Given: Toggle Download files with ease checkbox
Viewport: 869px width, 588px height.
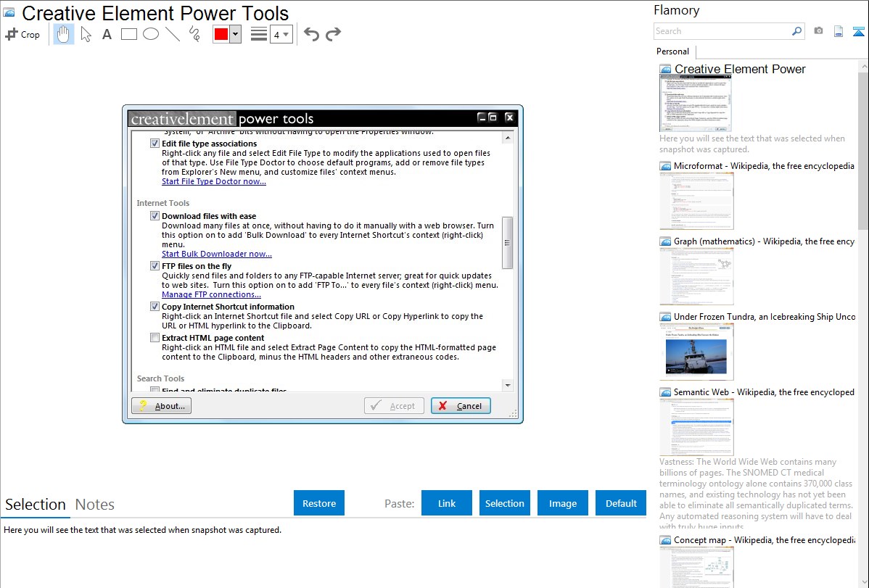Looking at the screenshot, I should [155, 216].
